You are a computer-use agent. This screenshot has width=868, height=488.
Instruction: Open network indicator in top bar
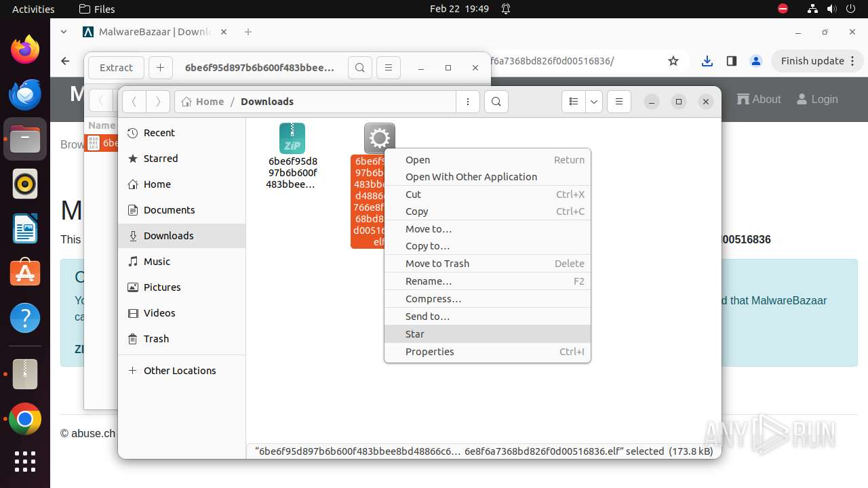coord(812,9)
